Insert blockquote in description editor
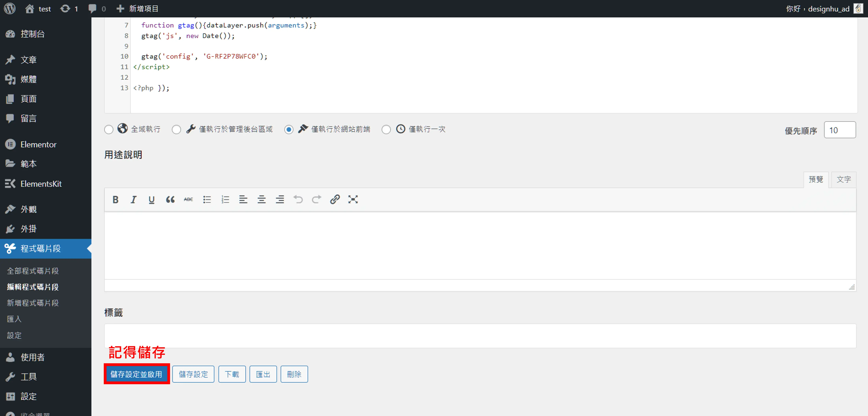This screenshot has width=868, height=416. click(170, 200)
